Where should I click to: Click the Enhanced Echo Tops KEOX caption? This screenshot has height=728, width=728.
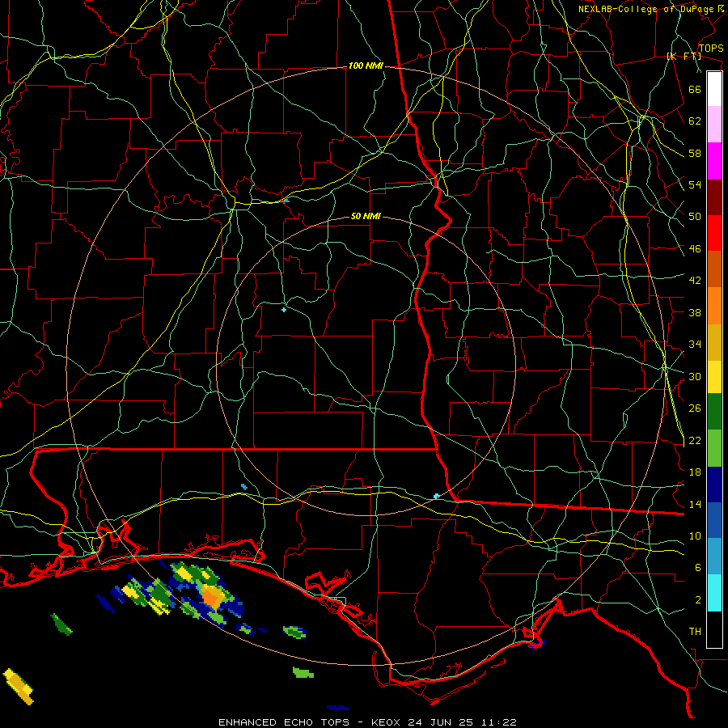[x=367, y=722]
